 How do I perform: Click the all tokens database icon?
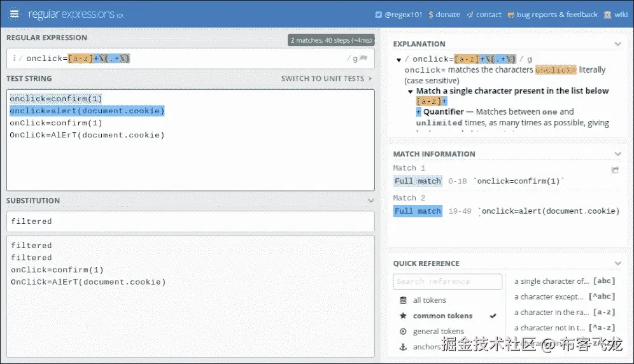pos(403,300)
